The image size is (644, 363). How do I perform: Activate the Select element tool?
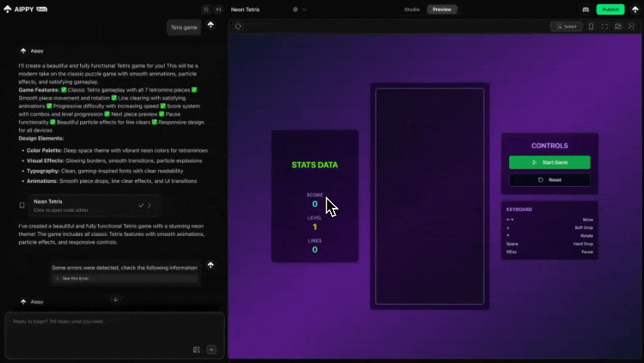(566, 26)
